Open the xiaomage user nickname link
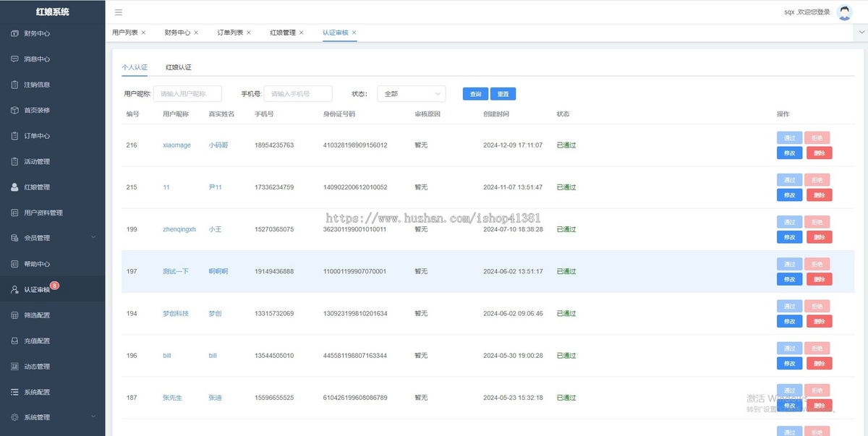The image size is (868, 436). (x=177, y=145)
